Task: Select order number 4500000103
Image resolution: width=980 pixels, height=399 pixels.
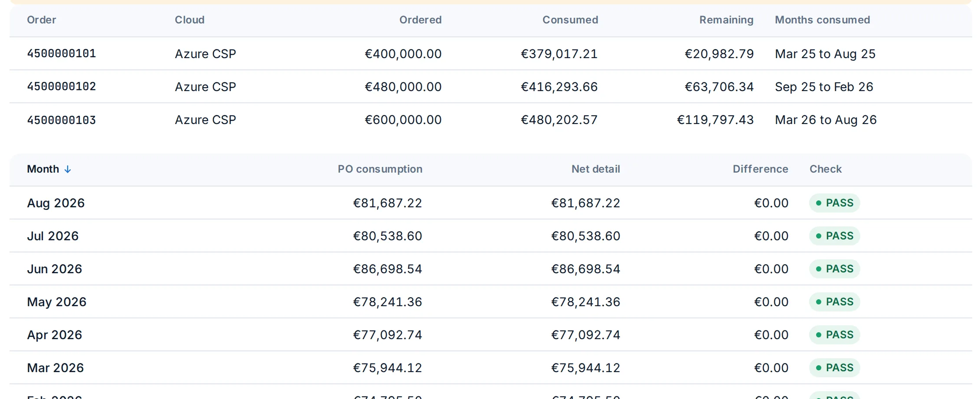Action: point(62,120)
